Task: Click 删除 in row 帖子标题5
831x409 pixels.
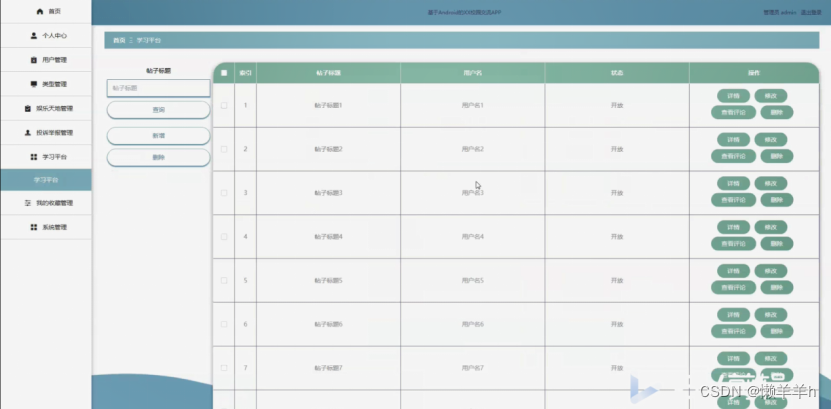Action: tap(776, 287)
